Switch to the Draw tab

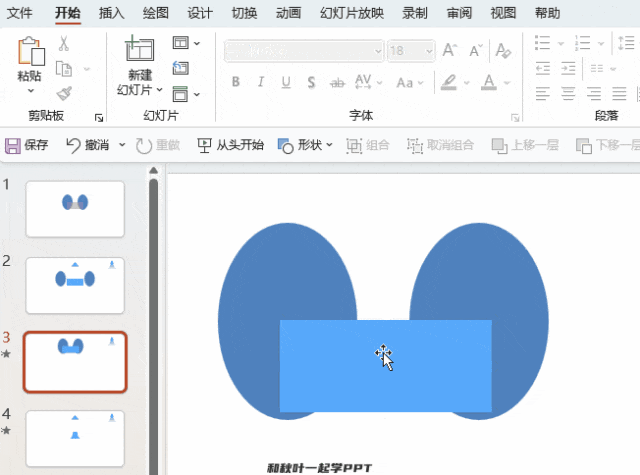tap(156, 13)
